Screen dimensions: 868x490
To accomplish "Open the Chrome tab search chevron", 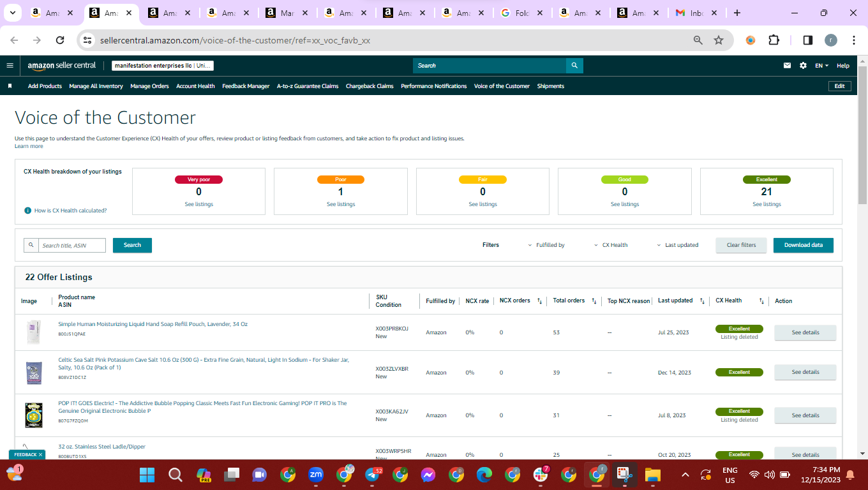I will pos(13,13).
